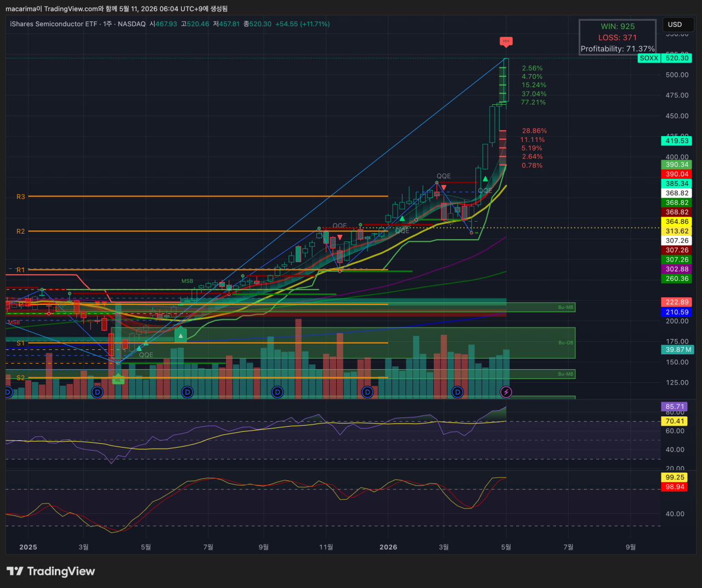Click the dividend D icon right of September 2025

(x=278, y=392)
